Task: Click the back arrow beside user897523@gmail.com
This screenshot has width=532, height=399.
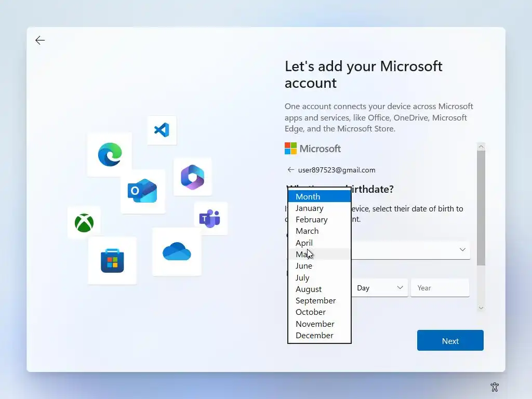Action: (x=290, y=170)
